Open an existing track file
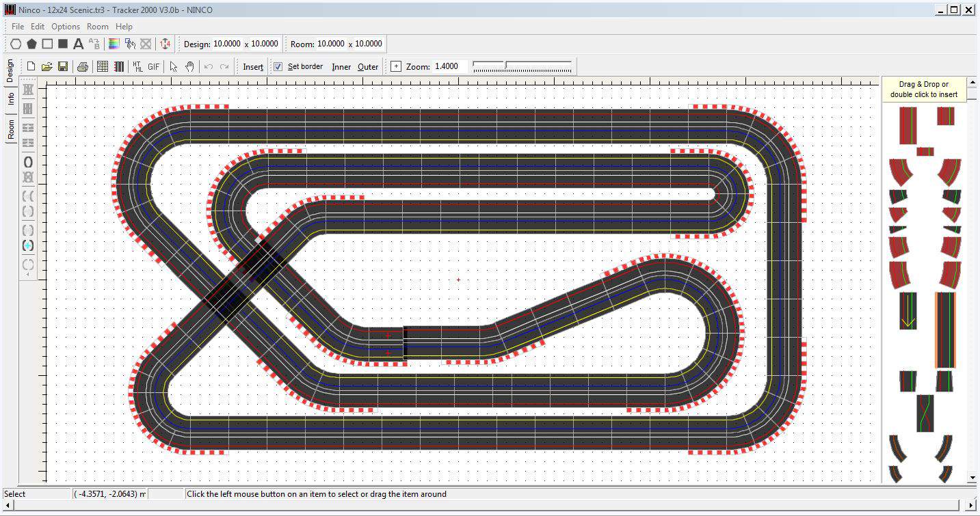The image size is (980, 516). point(47,66)
